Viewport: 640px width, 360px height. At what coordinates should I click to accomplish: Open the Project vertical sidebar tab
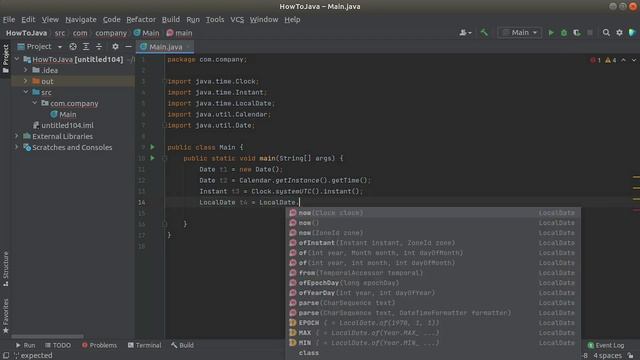(5, 59)
